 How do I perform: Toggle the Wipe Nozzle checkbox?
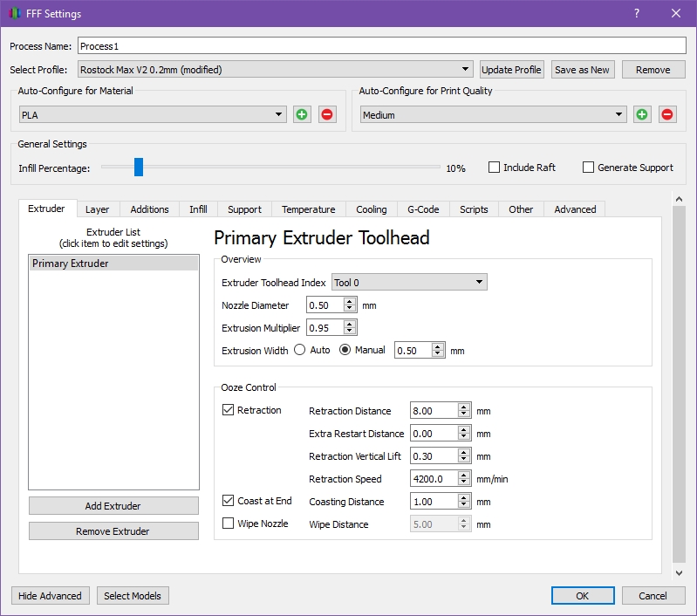(x=229, y=524)
